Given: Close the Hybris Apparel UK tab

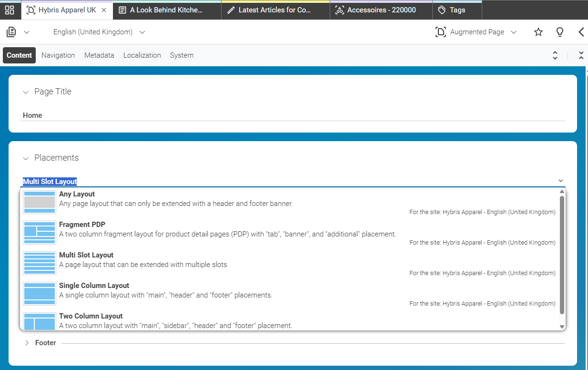Looking at the screenshot, I should pyautogui.click(x=104, y=10).
